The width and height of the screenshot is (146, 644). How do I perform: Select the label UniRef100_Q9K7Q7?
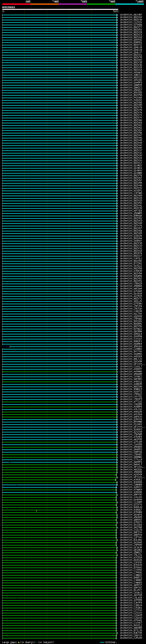(131, 588)
